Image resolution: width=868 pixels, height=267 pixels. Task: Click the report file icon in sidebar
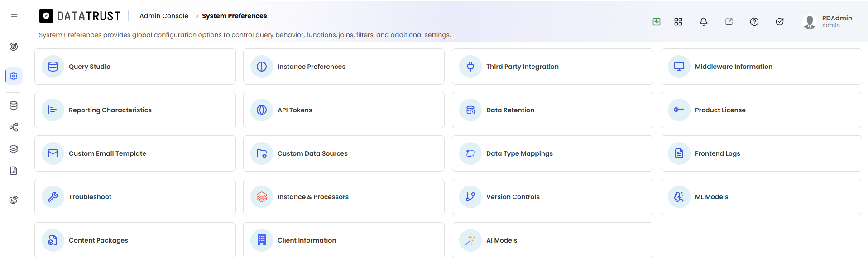click(14, 171)
